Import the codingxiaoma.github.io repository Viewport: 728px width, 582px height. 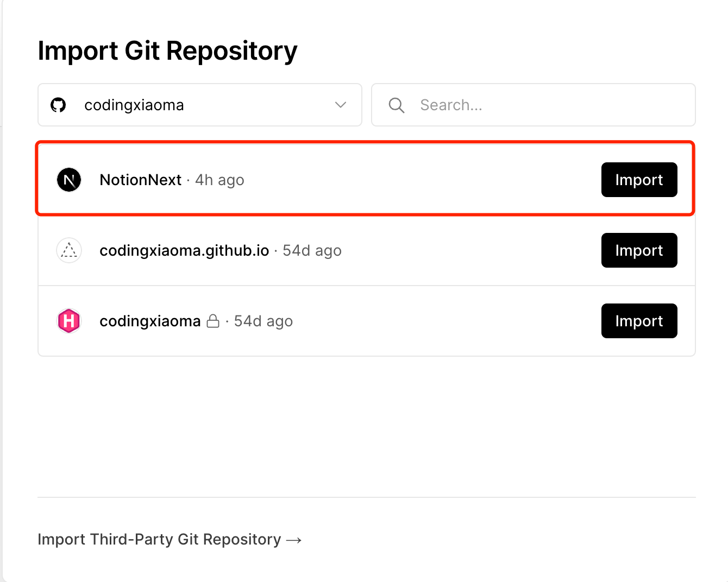tap(639, 250)
